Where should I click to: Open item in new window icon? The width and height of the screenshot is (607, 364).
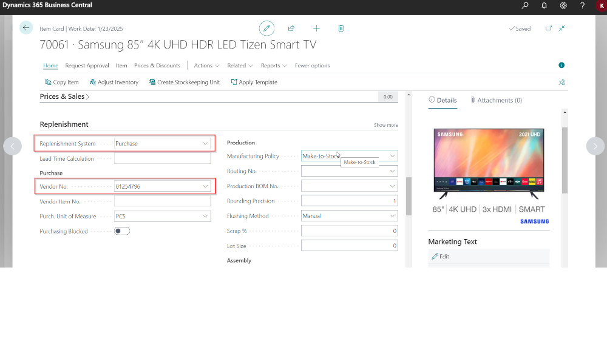(x=549, y=29)
